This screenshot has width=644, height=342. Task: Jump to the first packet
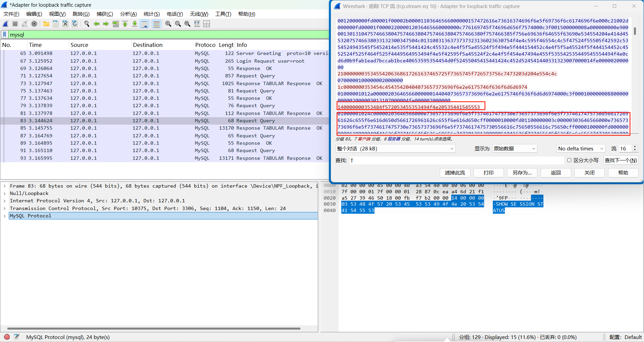coord(125,24)
